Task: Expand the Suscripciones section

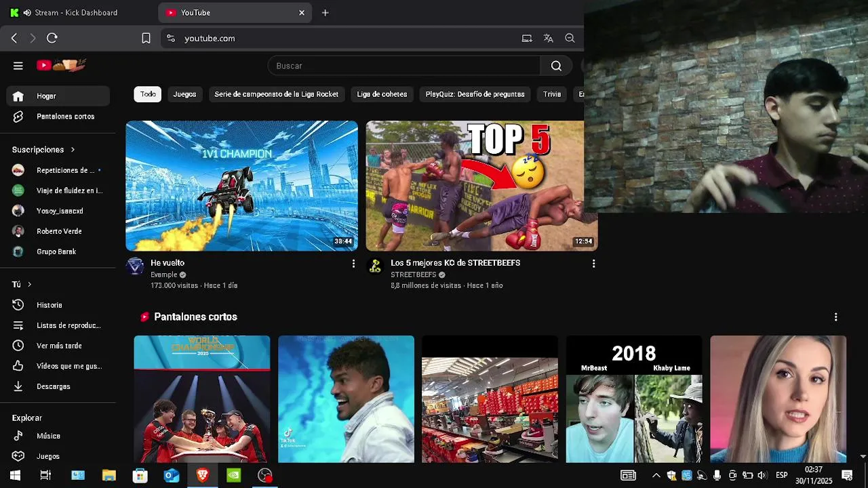Action: [43, 150]
